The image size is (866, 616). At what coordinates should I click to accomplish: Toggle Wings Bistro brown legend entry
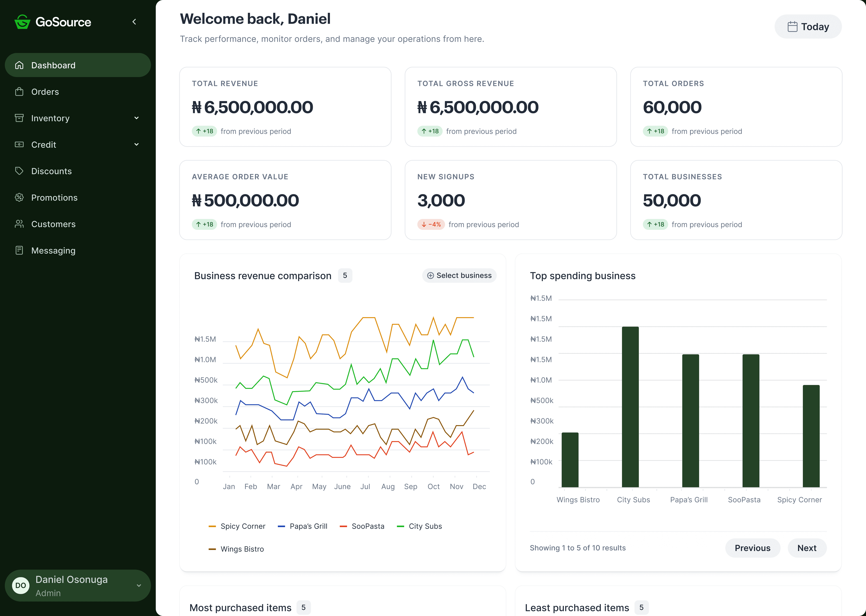tap(236, 549)
